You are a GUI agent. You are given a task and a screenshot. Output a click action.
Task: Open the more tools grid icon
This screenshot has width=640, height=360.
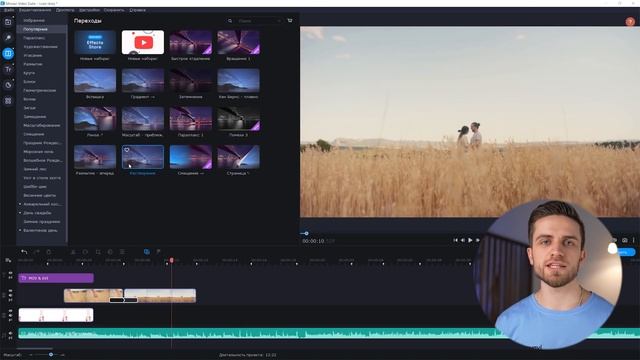(x=8, y=101)
